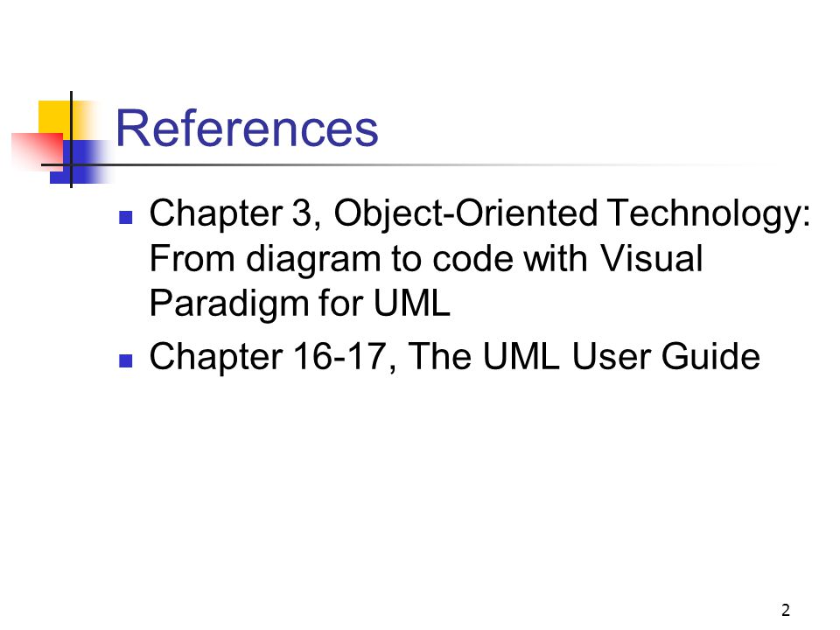Viewport: 840px width, 630px height.
Task: Click The UML in second bullet
Action: pos(484,356)
